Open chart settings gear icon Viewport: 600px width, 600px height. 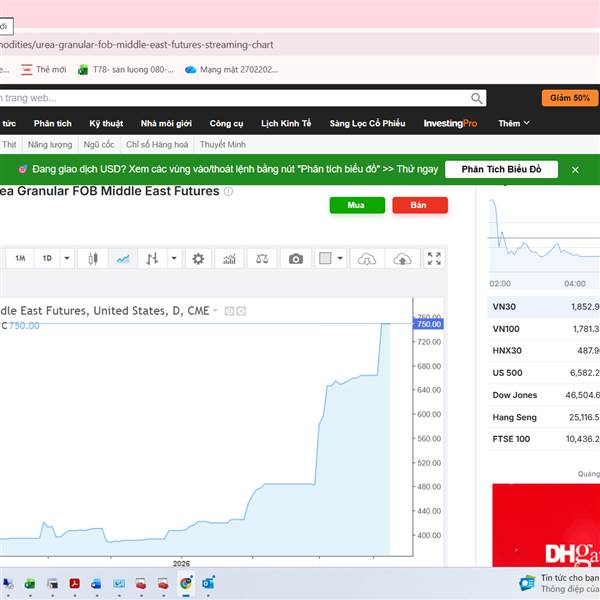[x=198, y=259]
